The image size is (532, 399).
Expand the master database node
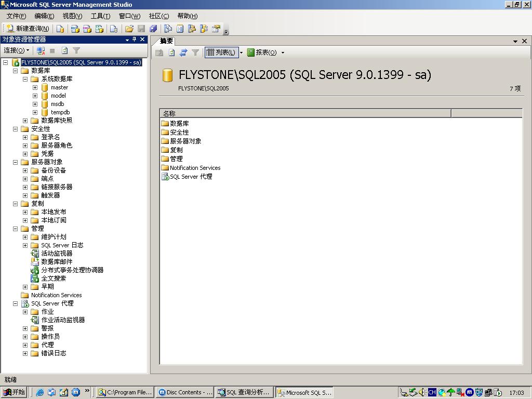coord(35,87)
